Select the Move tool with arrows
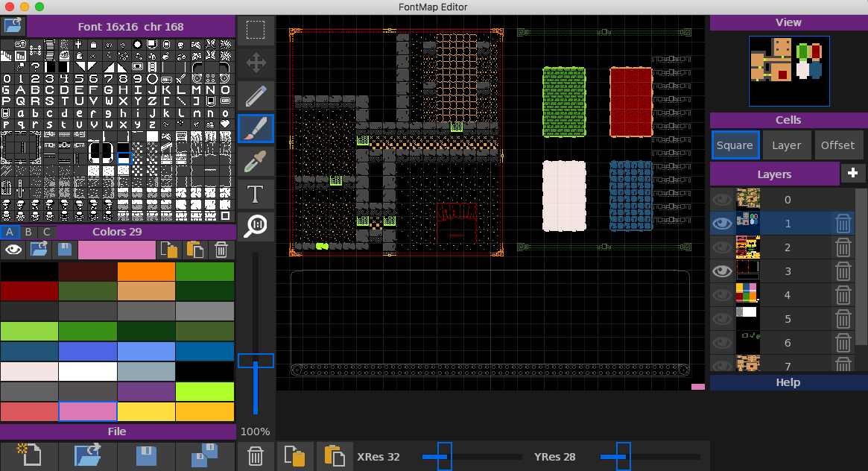This screenshot has height=471, width=868. click(x=256, y=63)
